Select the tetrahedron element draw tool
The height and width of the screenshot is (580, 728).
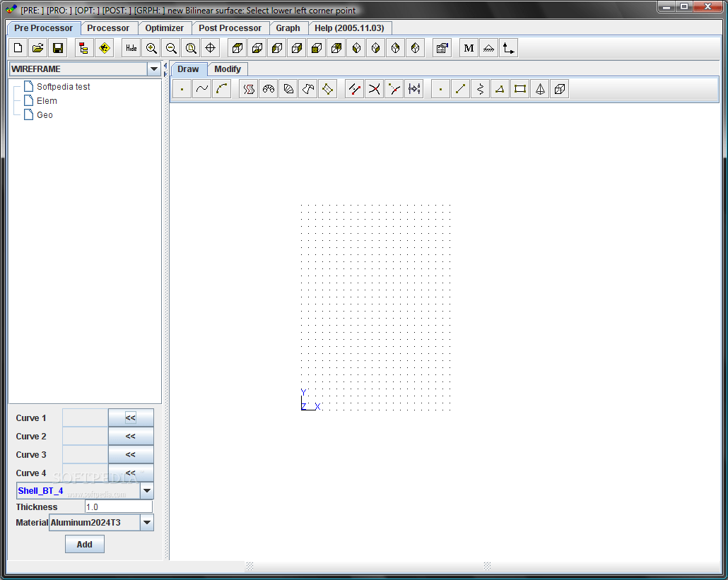540,88
